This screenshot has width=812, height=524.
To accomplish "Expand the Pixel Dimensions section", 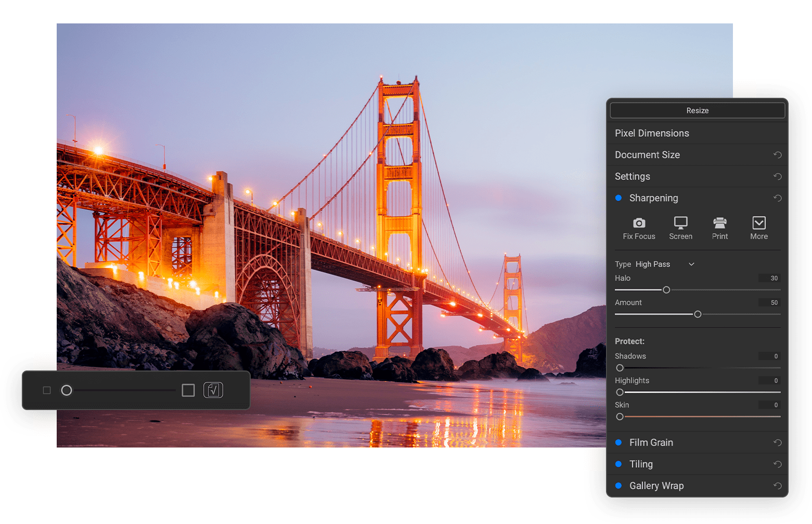I will 652,133.
